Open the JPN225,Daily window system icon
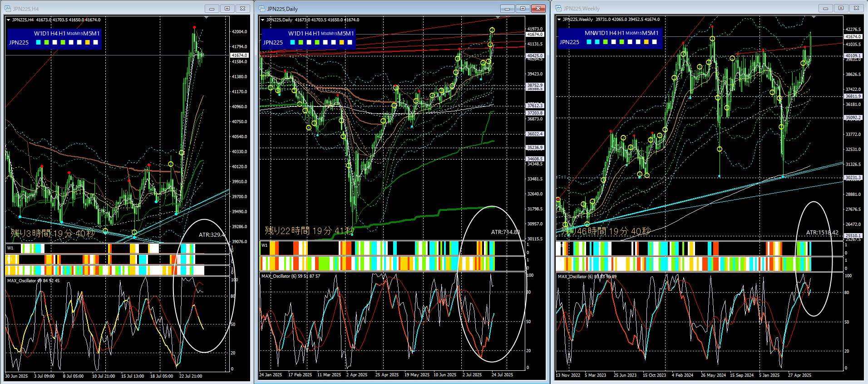 pos(261,9)
